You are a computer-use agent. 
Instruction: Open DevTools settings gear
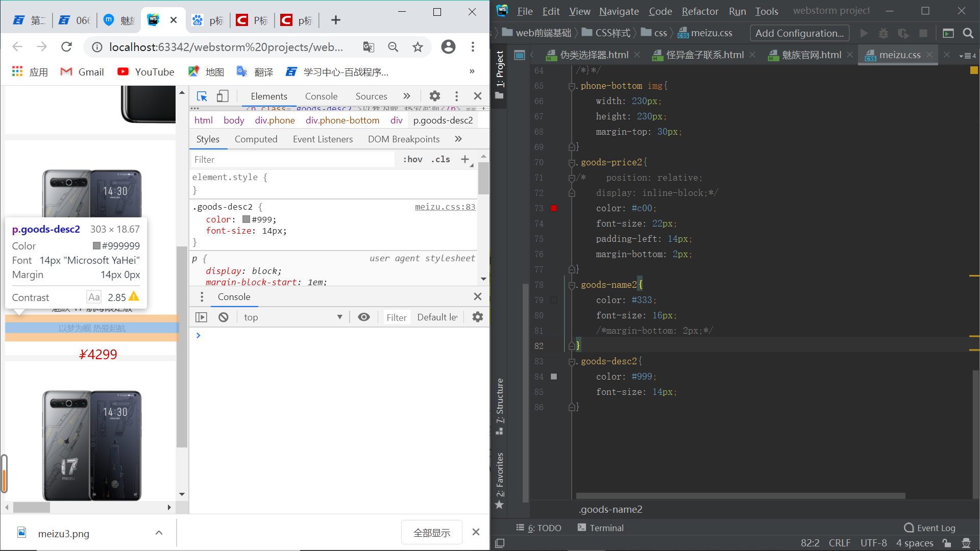[434, 96]
